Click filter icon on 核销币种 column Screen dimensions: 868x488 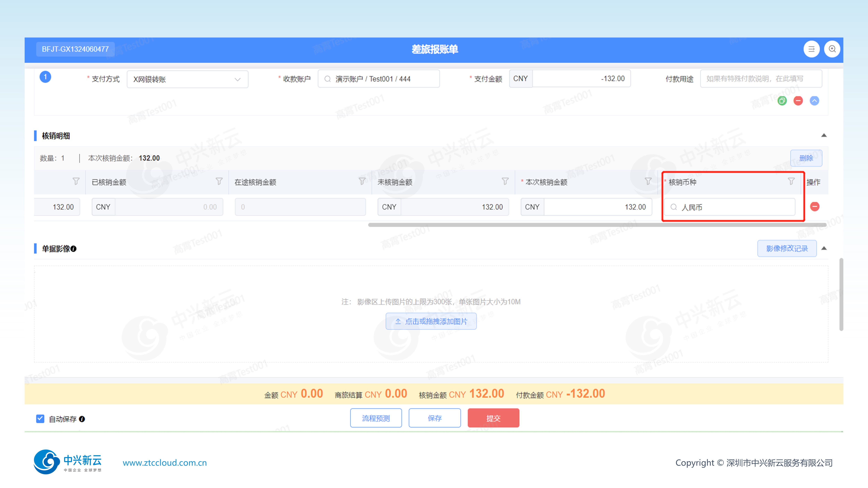[x=791, y=182]
